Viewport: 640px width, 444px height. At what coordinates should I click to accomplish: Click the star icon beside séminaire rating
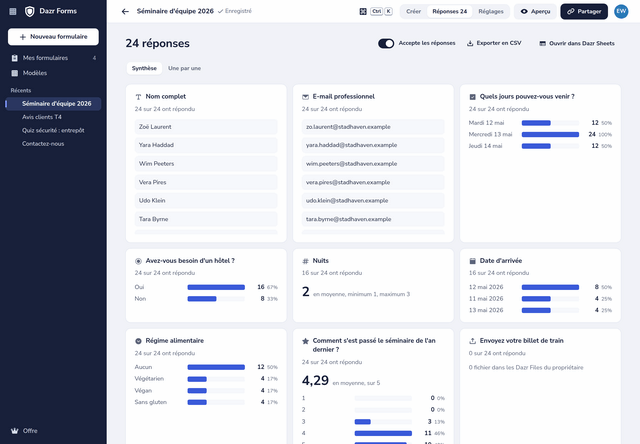pyautogui.click(x=305, y=341)
